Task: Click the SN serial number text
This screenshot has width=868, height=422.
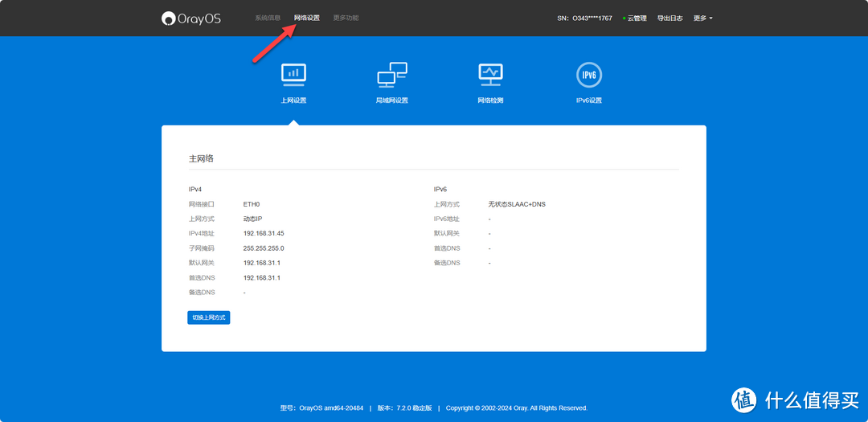Action: (584, 18)
